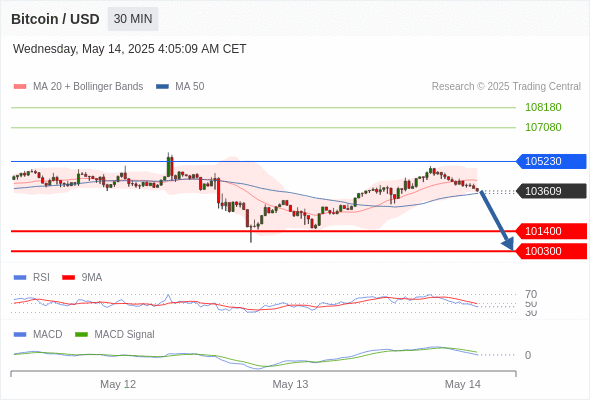Click the 107080 green resistance level
Screen dimensions: 590x400
543,127
